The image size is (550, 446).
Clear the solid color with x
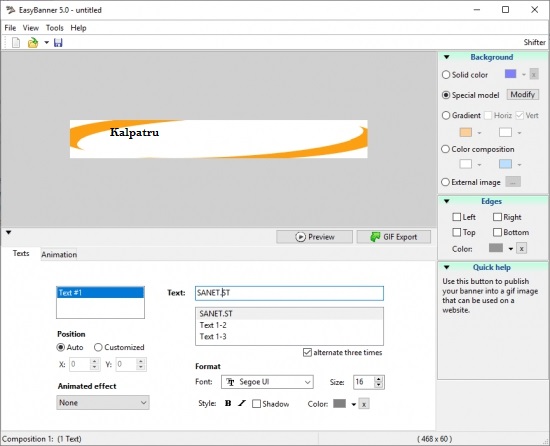tap(534, 75)
